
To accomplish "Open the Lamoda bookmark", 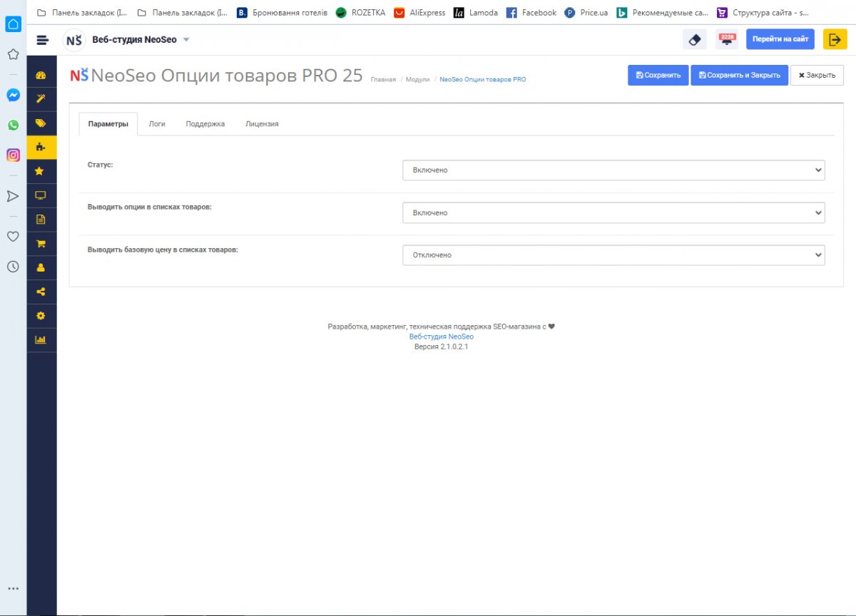I will [x=476, y=12].
